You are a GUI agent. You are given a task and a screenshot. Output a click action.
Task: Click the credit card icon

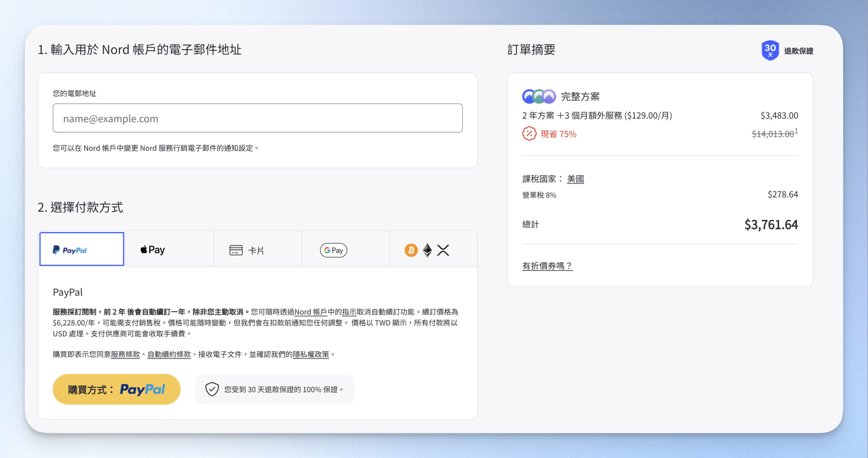[236, 250]
